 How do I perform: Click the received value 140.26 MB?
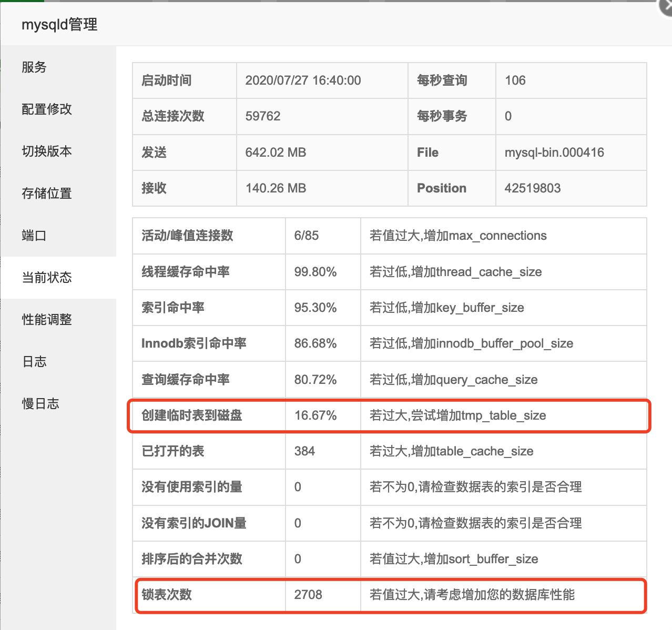click(276, 188)
